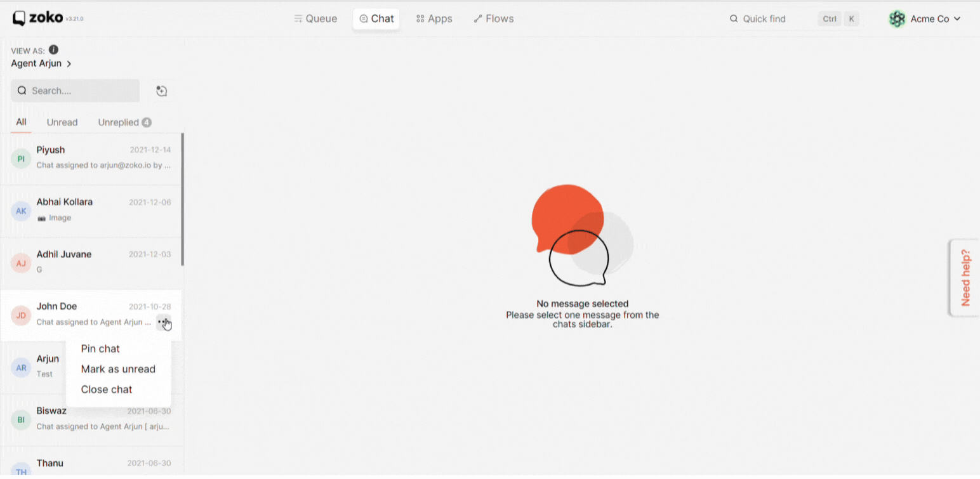980x479 pixels.
Task: Click the Image message preview icon
Action: 41,218
